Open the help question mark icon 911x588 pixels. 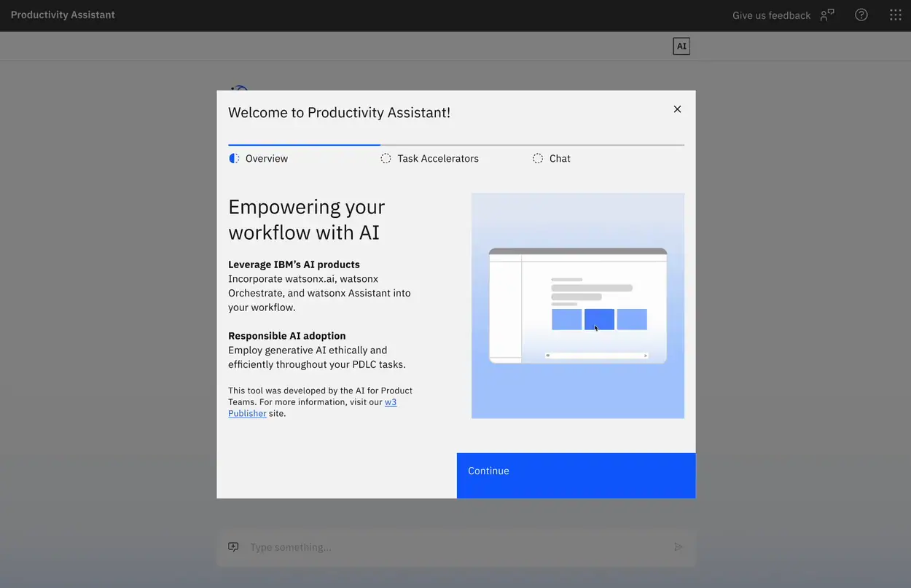tap(861, 15)
